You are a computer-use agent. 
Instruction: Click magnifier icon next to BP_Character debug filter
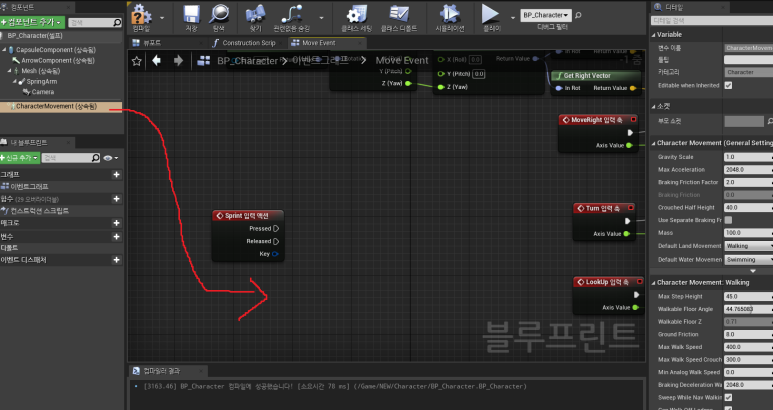coord(578,15)
